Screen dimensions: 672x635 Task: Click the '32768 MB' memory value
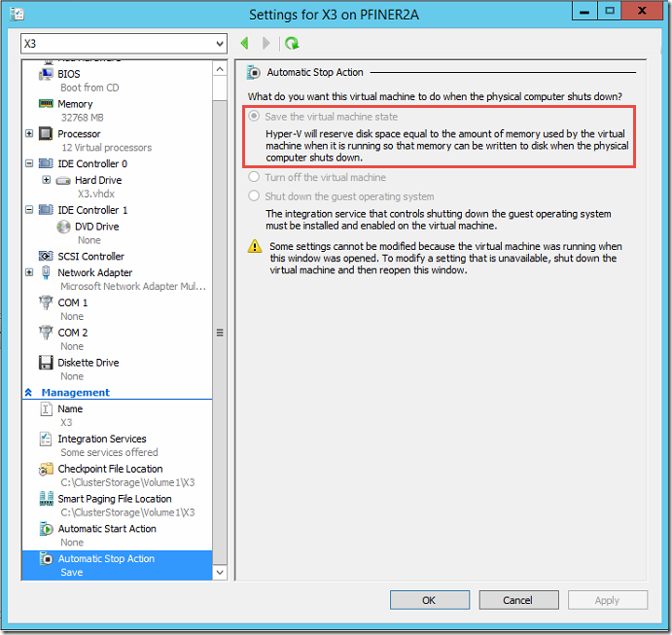(x=83, y=118)
